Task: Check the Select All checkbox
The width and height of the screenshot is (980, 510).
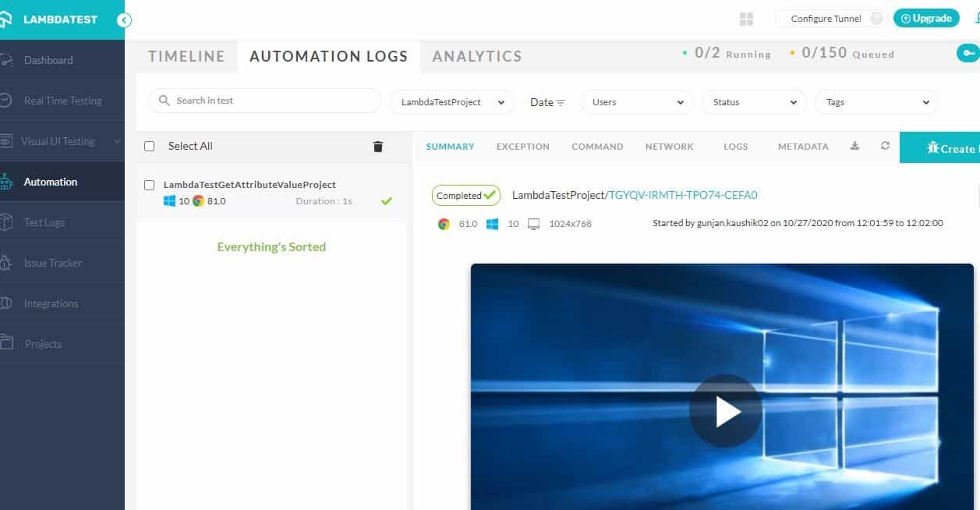Action: 147,146
